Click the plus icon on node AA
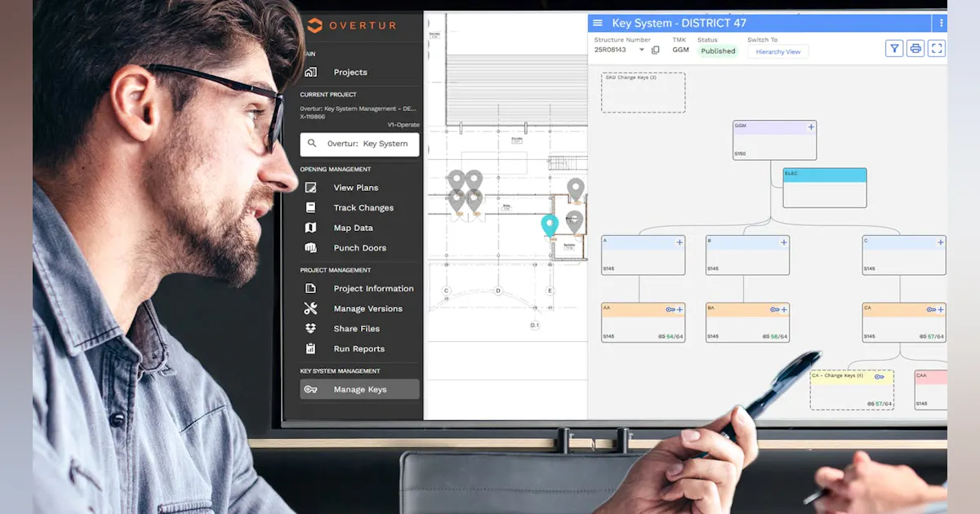Screen dimensions: 980x514 [679, 309]
